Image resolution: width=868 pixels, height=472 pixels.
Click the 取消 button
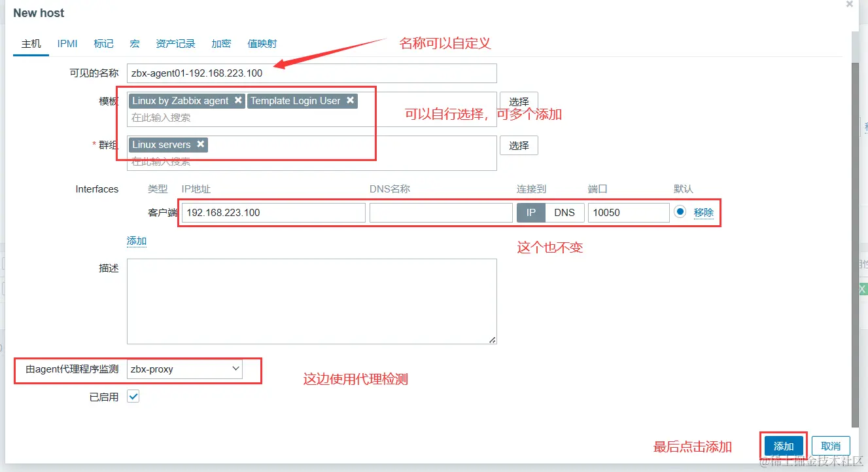[831, 446]
